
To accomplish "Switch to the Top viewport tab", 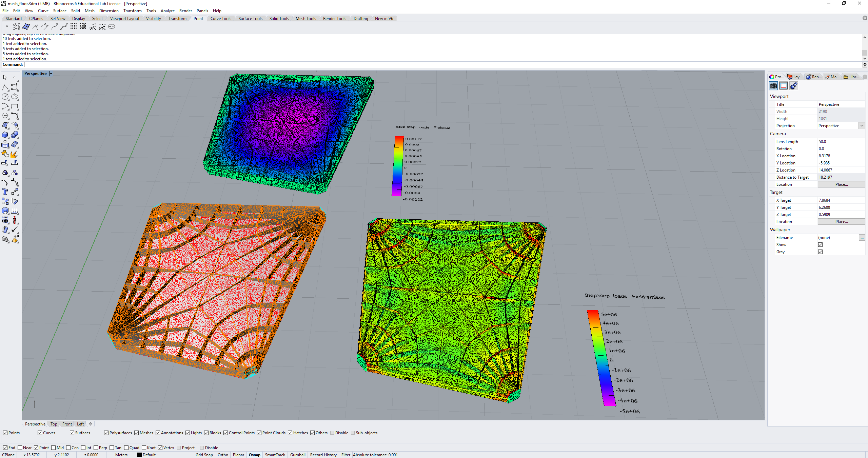I will click(x=53, y=424).
